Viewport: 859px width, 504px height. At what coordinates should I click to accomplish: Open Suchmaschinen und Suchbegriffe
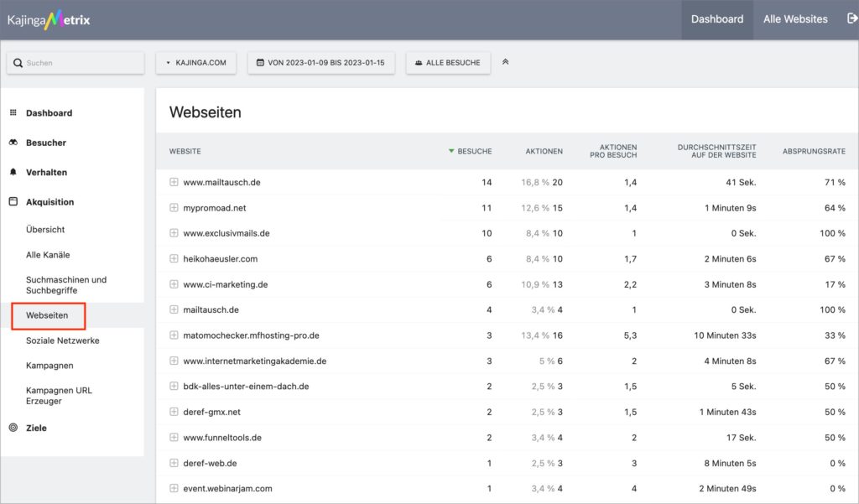point(66,285)
